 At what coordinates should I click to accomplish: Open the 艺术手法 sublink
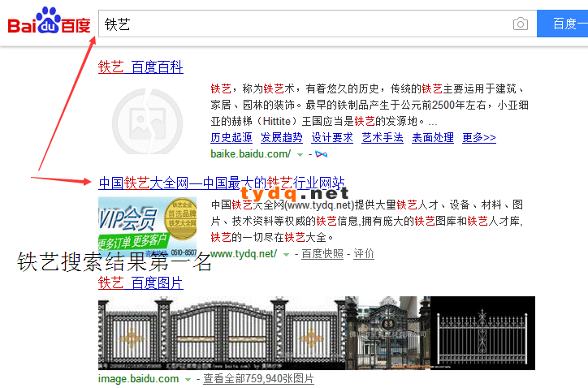383,137
